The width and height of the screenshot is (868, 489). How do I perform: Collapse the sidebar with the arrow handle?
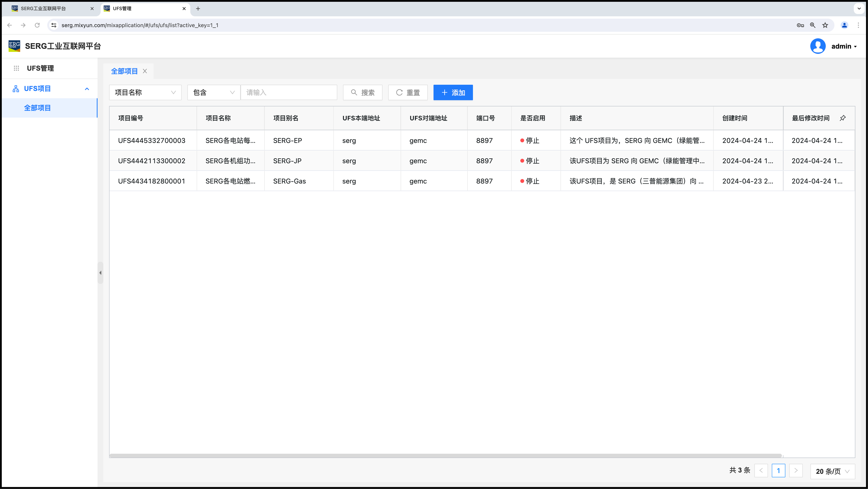click(100, 273)
